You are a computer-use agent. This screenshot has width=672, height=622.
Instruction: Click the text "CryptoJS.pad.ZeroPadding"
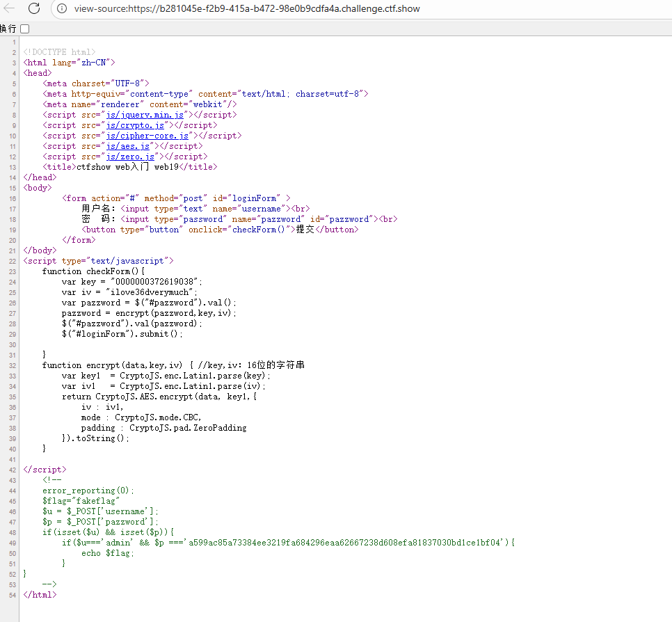click(188, 428)
